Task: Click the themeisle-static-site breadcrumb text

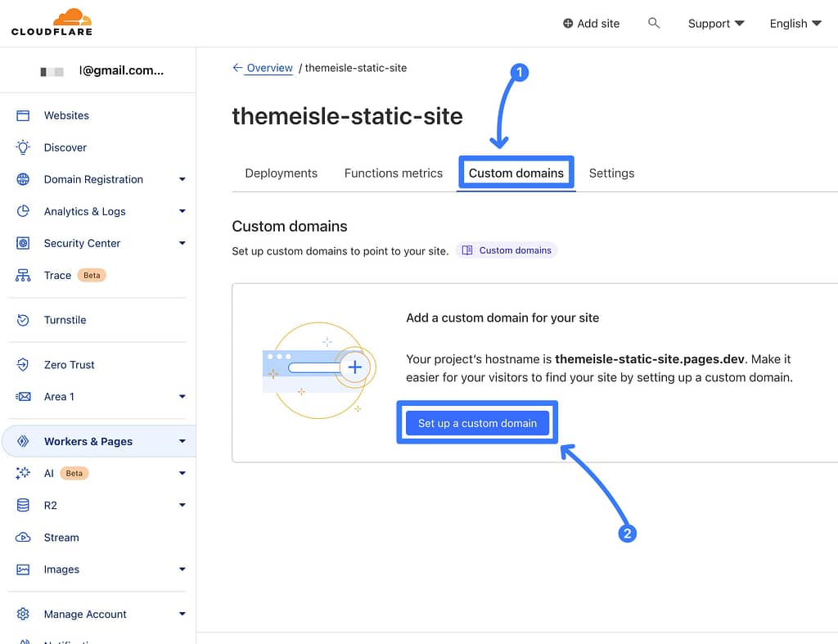Action: (356, 68)
